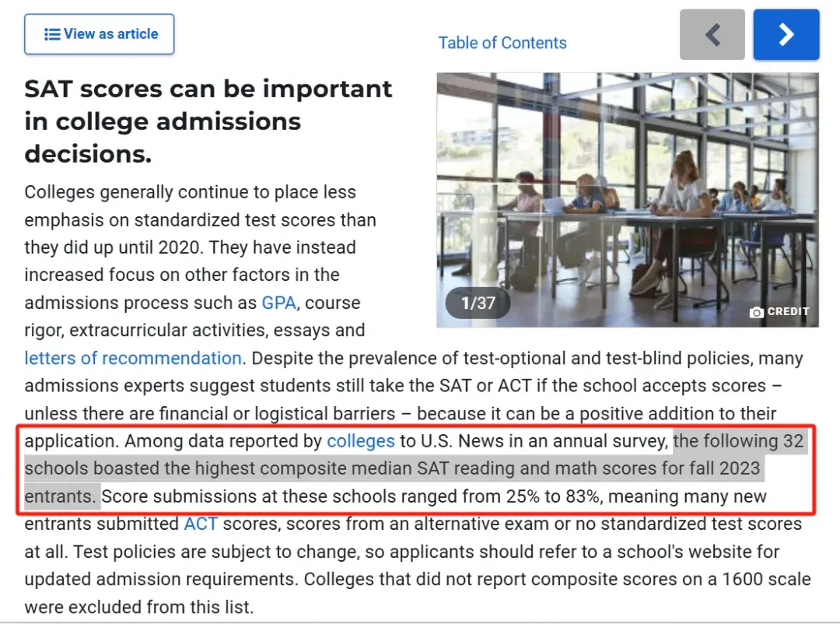Open the ACT link

201,523
